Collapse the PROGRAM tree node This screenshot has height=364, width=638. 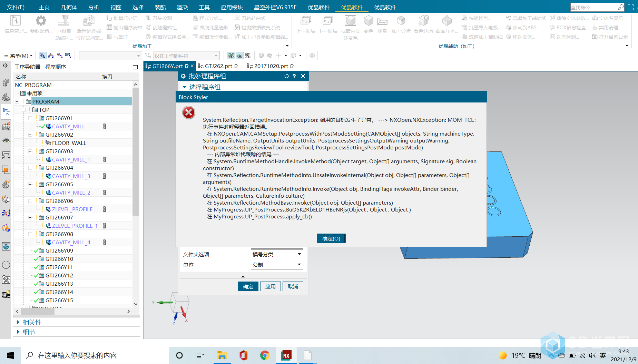tap(17, 101)
